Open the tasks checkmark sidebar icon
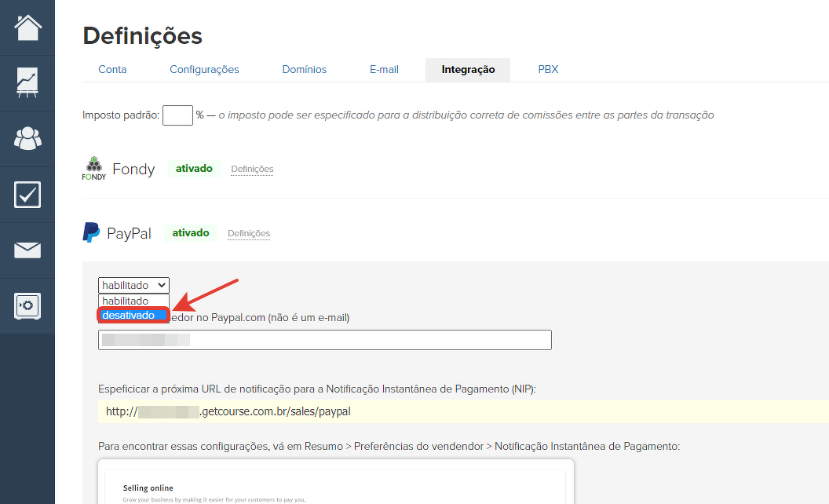 (x=27, y=195)
